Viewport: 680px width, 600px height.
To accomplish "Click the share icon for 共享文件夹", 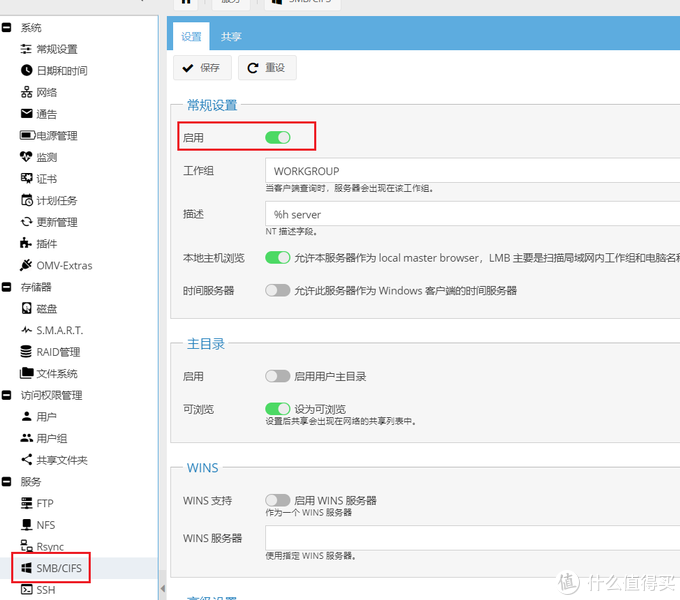I will point(26,460).
